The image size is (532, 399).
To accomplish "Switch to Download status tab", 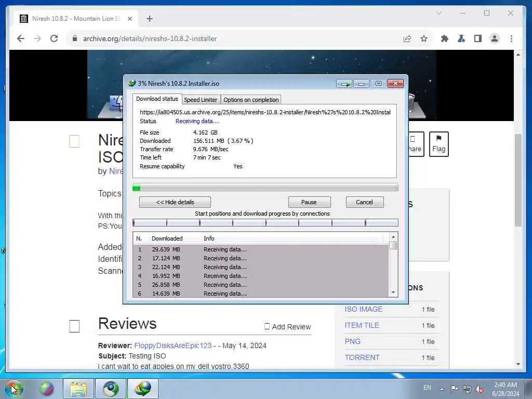I will pos(157,99).
